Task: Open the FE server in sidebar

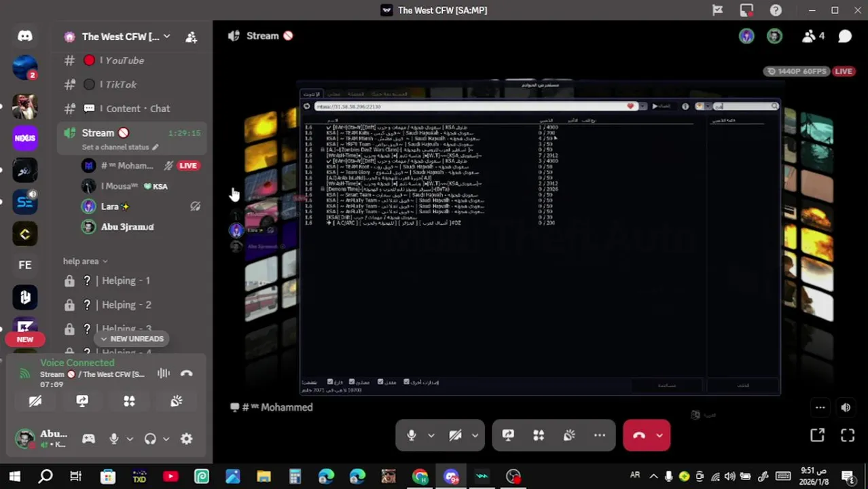Action: [x=25, y=265]
